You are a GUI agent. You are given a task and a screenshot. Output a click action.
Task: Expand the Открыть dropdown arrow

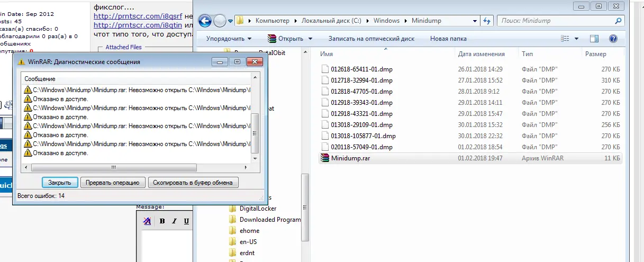tap(310, 39)
